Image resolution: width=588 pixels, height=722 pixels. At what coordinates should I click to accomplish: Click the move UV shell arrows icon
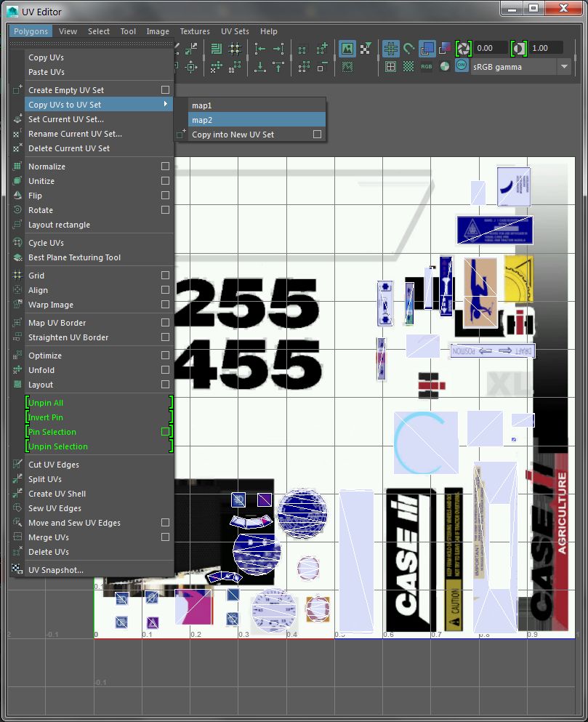[191, 67]
